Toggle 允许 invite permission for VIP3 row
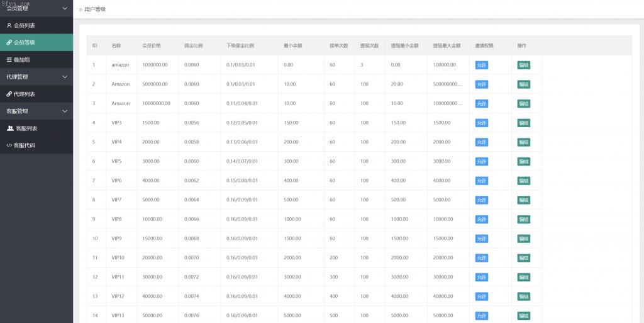 [x=481, y=123]
